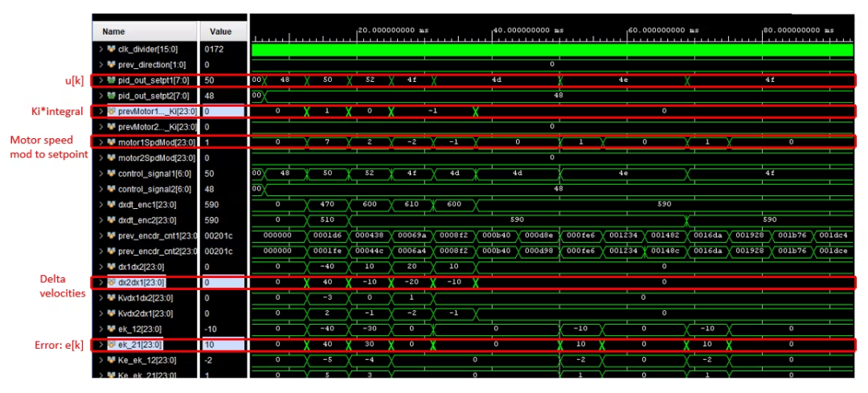Click the clk_divider signal bus icon
This screenshot has height=393, width=868.
point(111,49)
